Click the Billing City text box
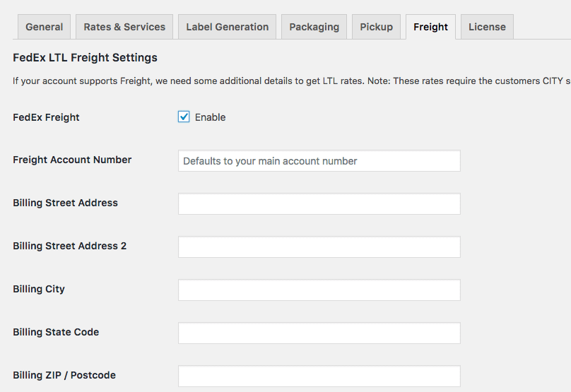 coord(319,290)
